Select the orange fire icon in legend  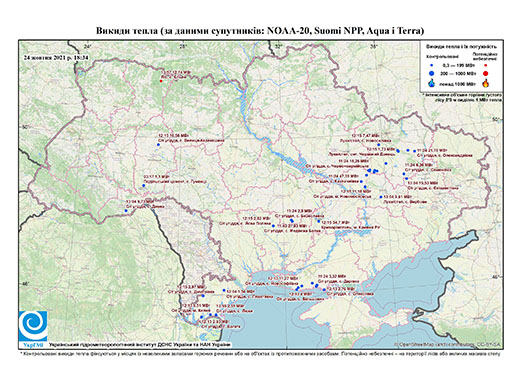click(x=486, y=83)
